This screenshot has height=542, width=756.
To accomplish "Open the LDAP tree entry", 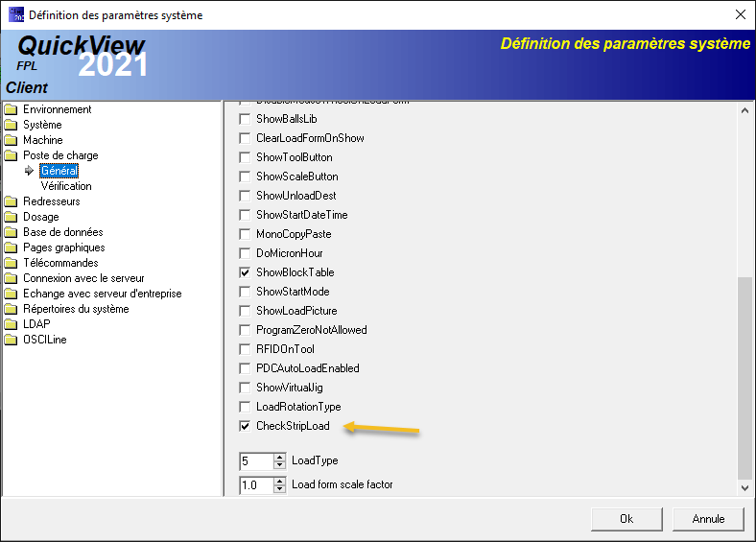I will [x=36, y=324].
